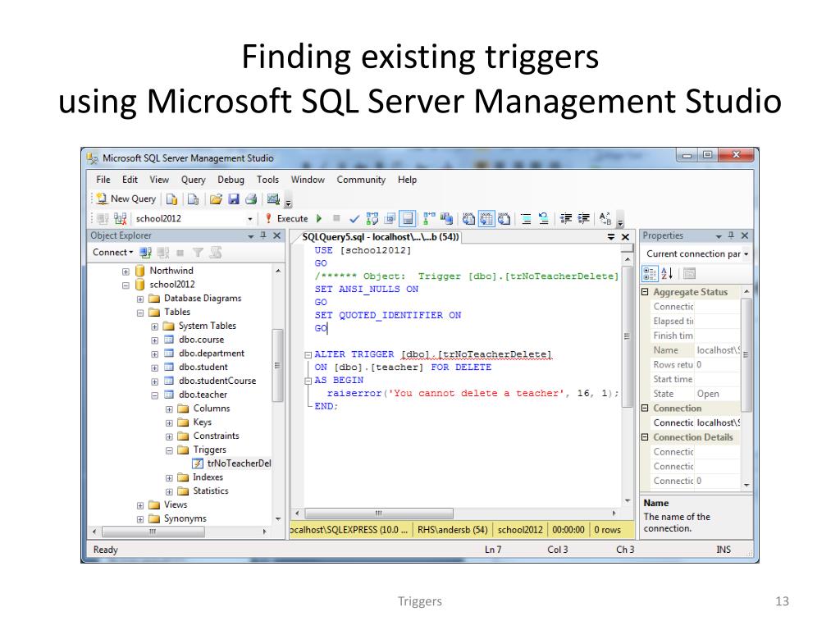840x630 pixels.
Task: Click the New Query button
Action: (126, 199)
